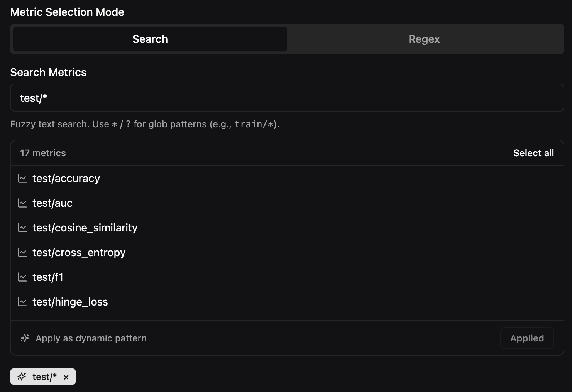Click the sparkle icon beside Apply as dynamic pattern
The image size is (572, 392).
(24, 338)
